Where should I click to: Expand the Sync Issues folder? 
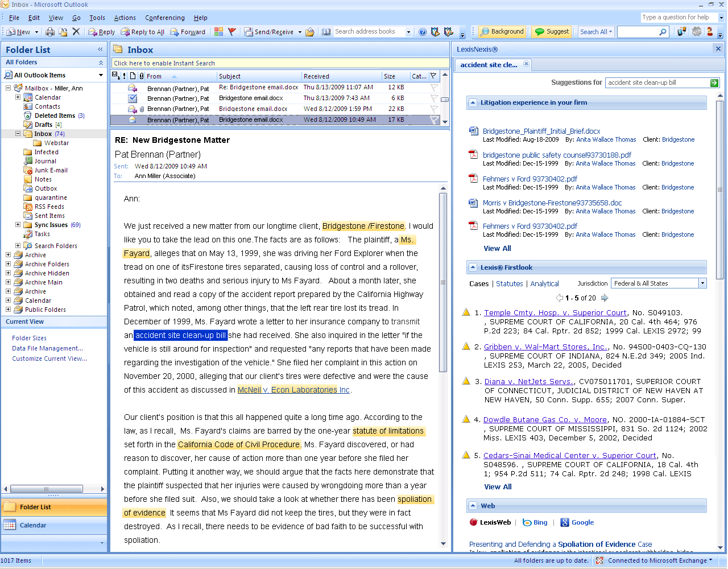pyautogui.click(x=18, y=225)
